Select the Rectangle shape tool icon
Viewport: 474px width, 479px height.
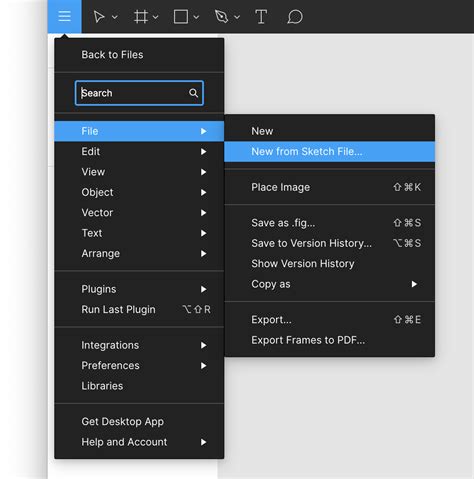[181, 17]
